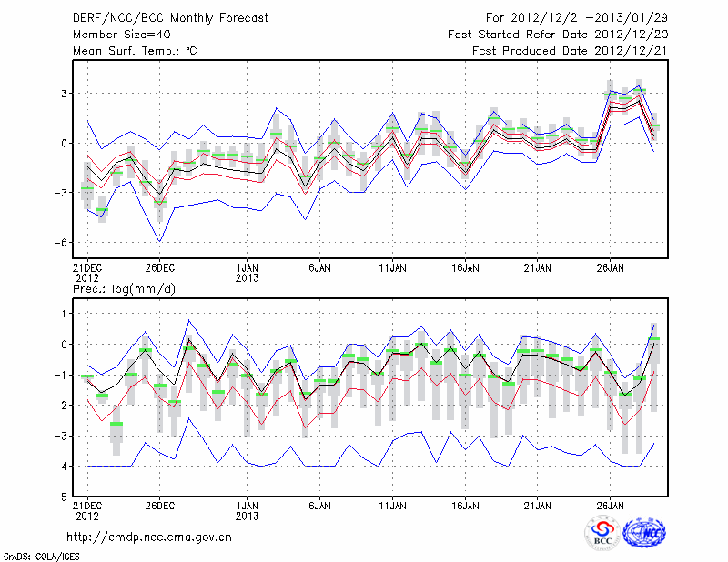This screenshot has height=562, width=728.
Task: Click 21JAN on the precipitation chart axis
Action: point(538,505)
